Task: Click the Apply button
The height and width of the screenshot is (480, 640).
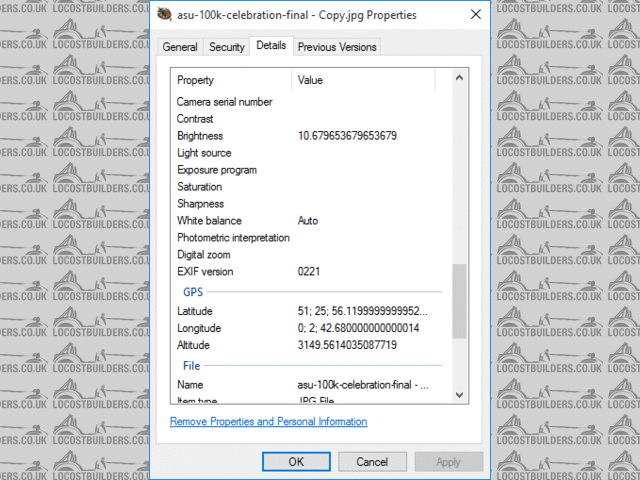Action: (448, 462)
